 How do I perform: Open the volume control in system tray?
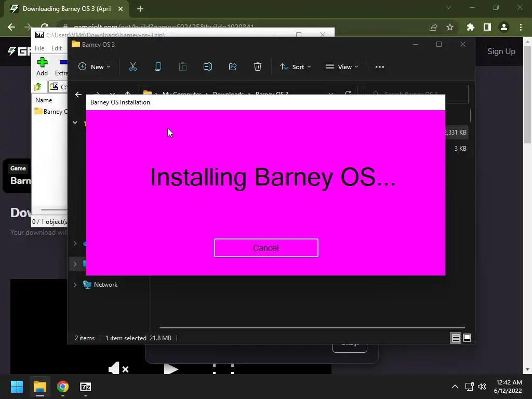pos(482,387)
